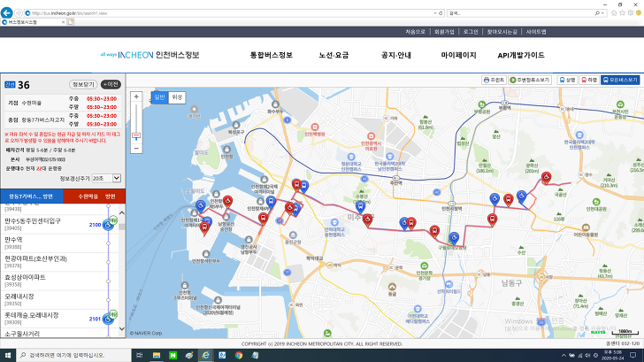This screenshot has width=644, height=362.
Task: Open 정보갱신주기 refresh interval dropdown
Action: pos(106,178)
